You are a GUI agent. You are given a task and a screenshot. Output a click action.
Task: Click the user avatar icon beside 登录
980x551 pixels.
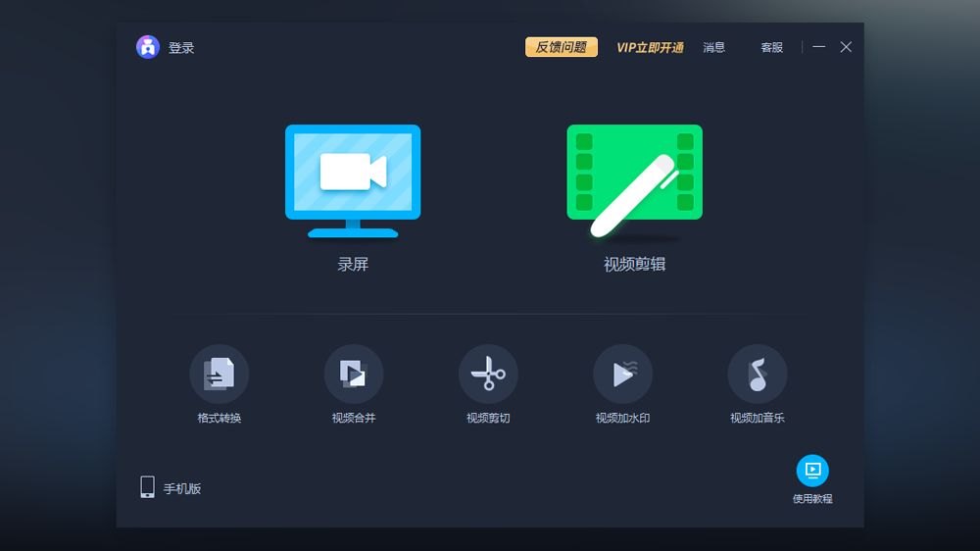tap(148, 47)
